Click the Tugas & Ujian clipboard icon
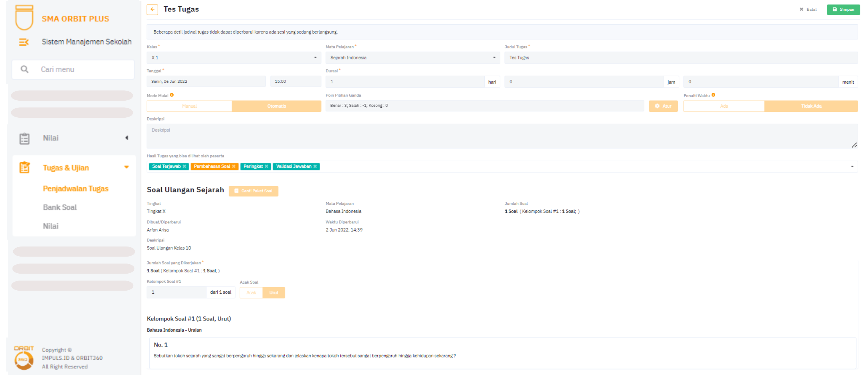Screen dimensions: 868x375 tap(24, 168)
